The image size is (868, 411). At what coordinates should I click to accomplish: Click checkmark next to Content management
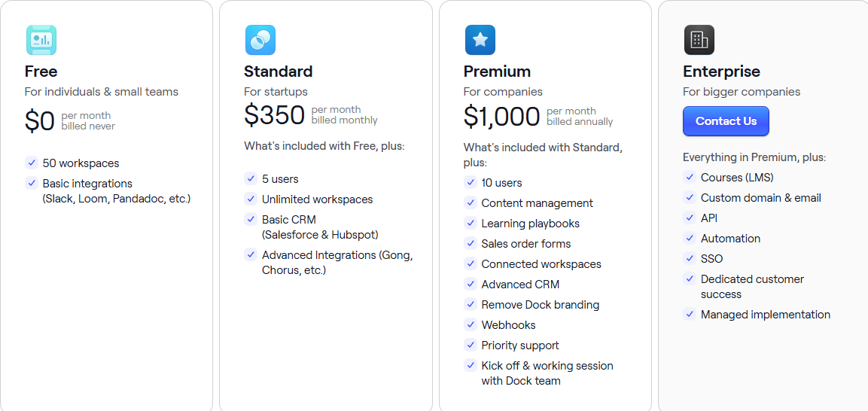click(471, 202)
